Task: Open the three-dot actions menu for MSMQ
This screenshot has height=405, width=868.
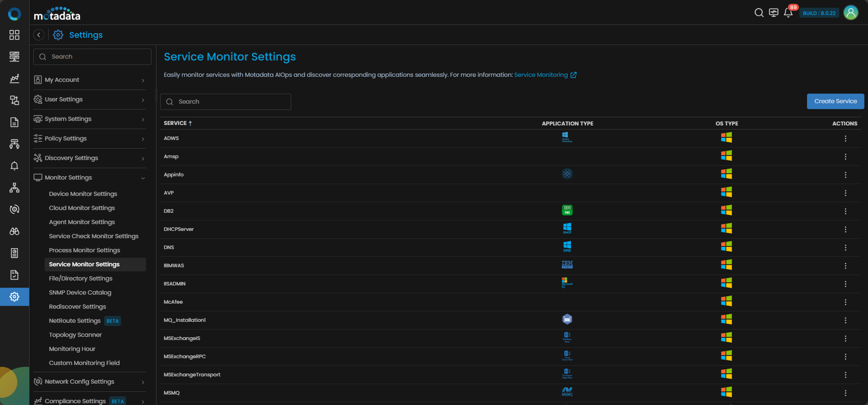Action: [846, 393]
